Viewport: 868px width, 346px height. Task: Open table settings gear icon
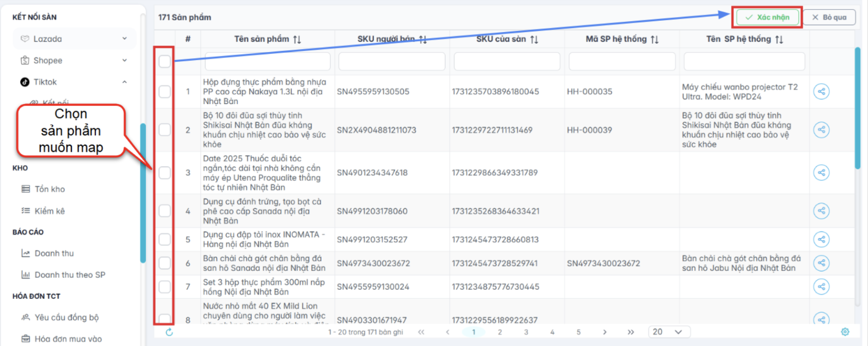pyautogui.click(x=845, y=332)
